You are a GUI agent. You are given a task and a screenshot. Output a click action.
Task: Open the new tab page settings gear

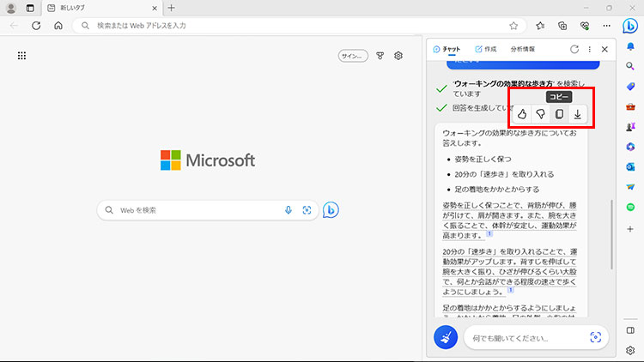(x=398, y=56)
